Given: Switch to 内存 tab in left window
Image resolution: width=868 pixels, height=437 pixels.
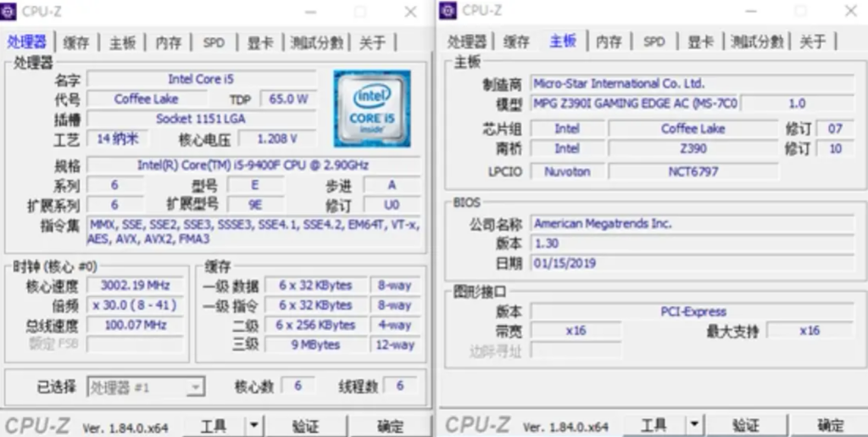Looking at the screenshot, I should point(169,42).
